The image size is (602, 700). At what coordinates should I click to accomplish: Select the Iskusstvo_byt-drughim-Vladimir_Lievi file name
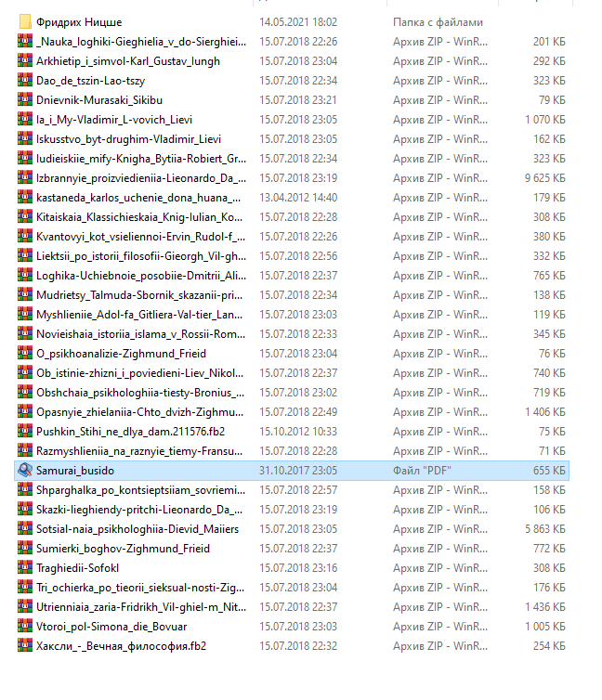(x=128, y=138)
